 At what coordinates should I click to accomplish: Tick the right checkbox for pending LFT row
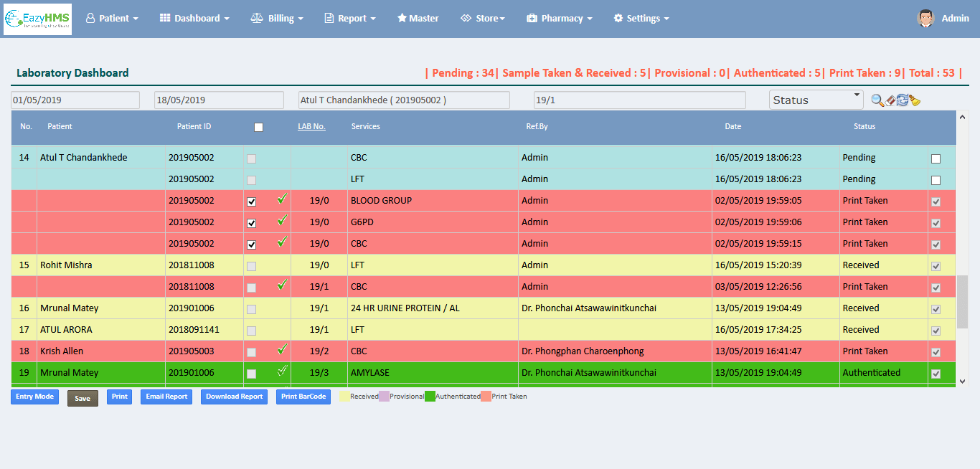pyautogui.click(x=936, y=180)
